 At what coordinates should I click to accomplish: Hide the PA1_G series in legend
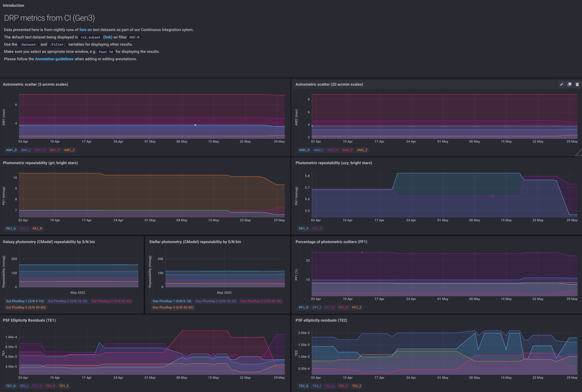pyautogui.click(x=11, y=228)
